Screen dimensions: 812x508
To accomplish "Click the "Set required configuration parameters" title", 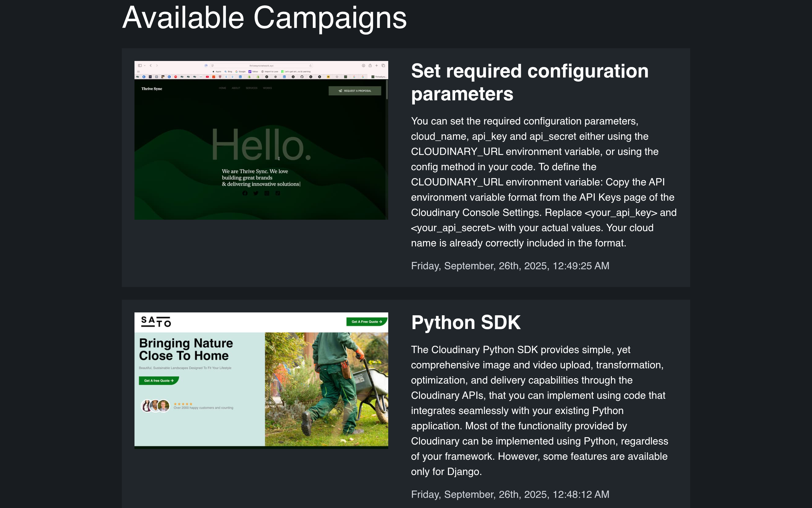I will pos(530,82).
